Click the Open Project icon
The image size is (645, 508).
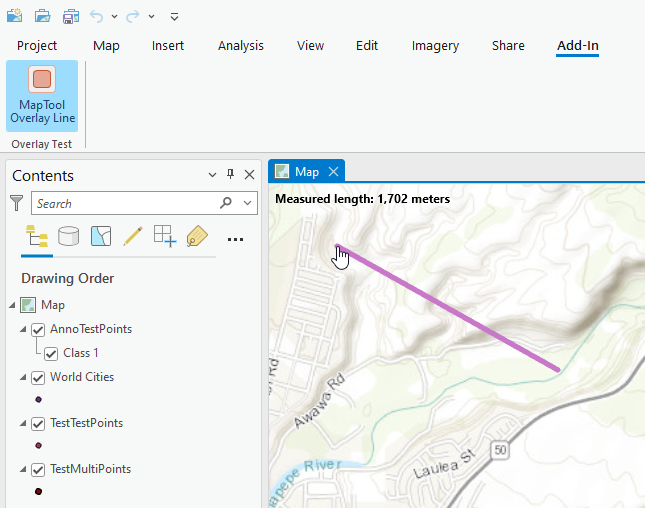pyautogui.click(x=42, y=16)
